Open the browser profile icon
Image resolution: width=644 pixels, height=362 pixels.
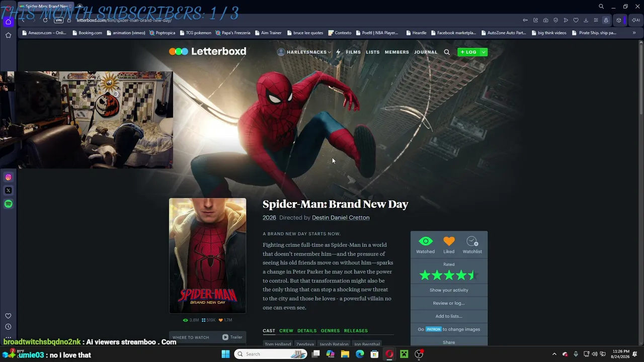click(606, 20)
